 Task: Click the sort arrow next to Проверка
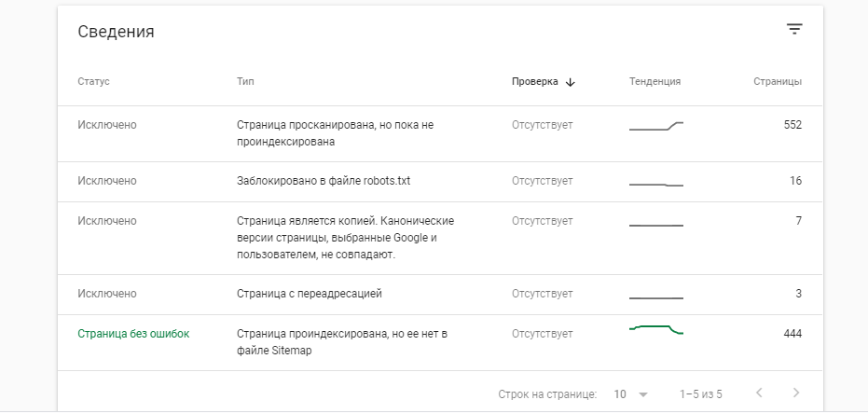pos(571,82)
